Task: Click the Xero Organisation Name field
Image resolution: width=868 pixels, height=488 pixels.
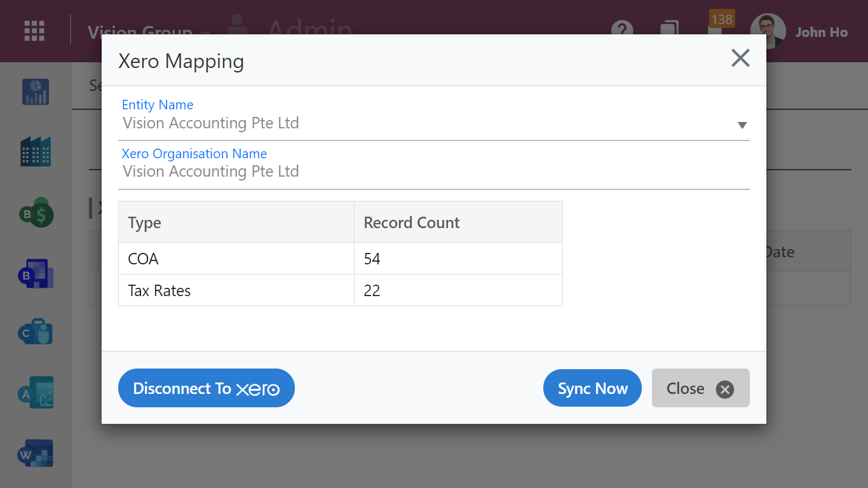Action: [434, 171]
